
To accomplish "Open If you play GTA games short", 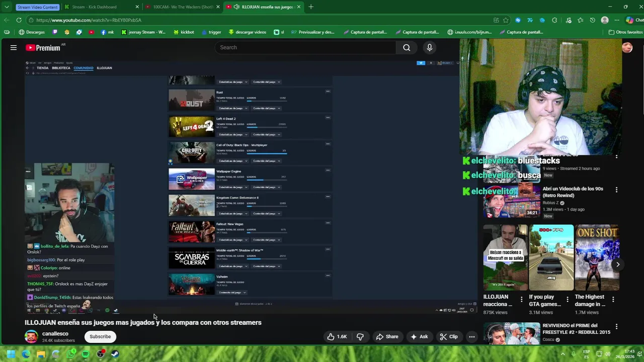I will pyautogui.click(x=551, y=257).
